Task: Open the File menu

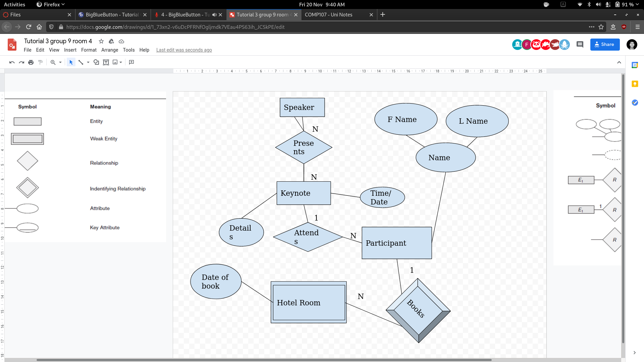Action: (x=28, y=50)
